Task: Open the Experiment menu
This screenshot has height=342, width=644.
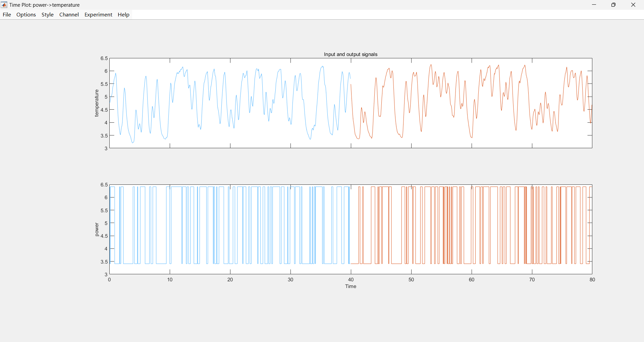Action: [98, 15]
